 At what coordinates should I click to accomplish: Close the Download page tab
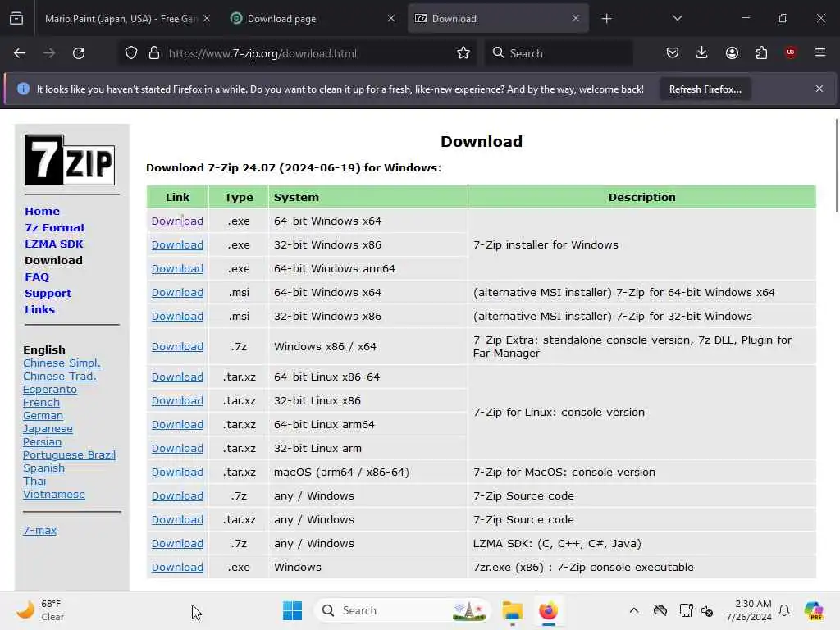coord(391,18)
